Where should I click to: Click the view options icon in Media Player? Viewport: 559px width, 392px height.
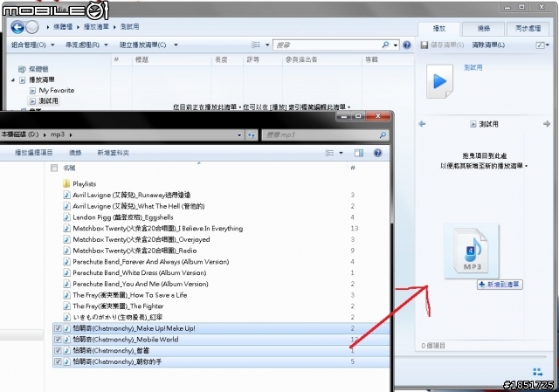[256, 45]
